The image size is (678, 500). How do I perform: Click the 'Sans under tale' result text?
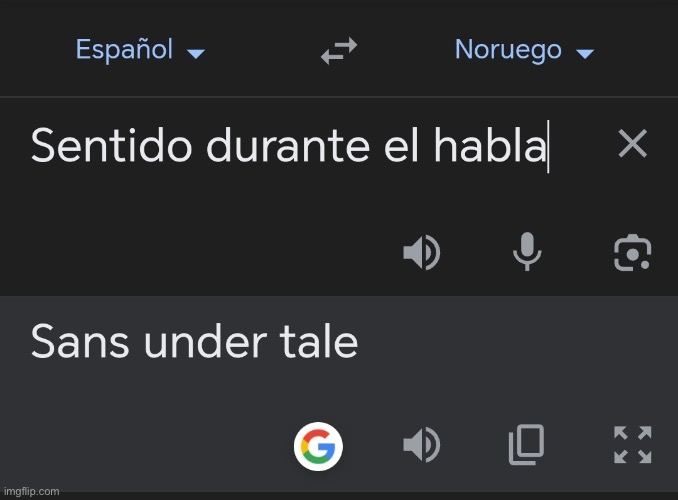pyautogui.click(x=195, y=342)
